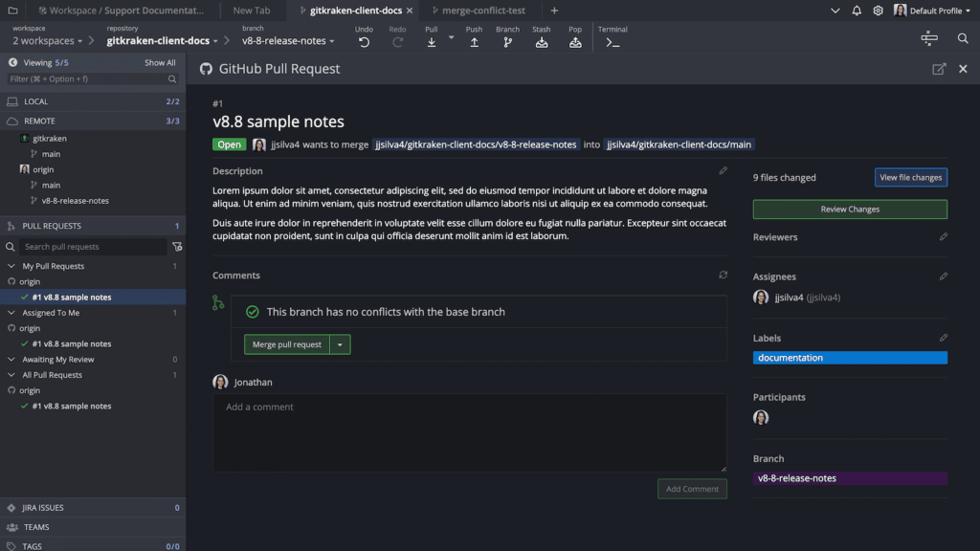980x551 pixels.
Task: Open the REMOTE section header
Action: 93,121
